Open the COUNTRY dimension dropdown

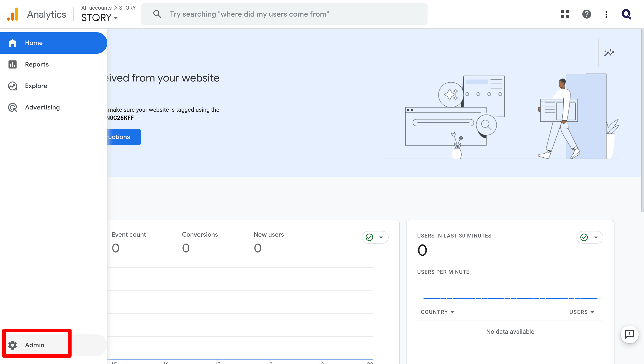(437, 312)
